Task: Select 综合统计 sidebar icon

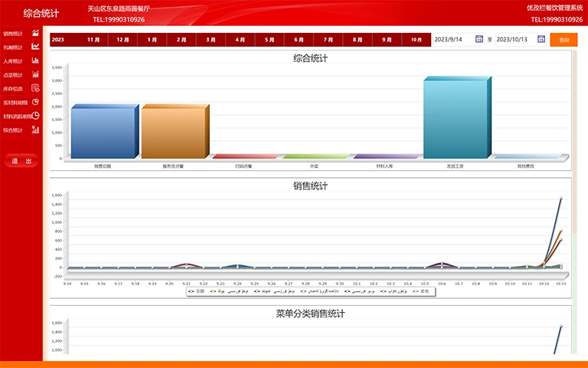Action: coord(35,130)
